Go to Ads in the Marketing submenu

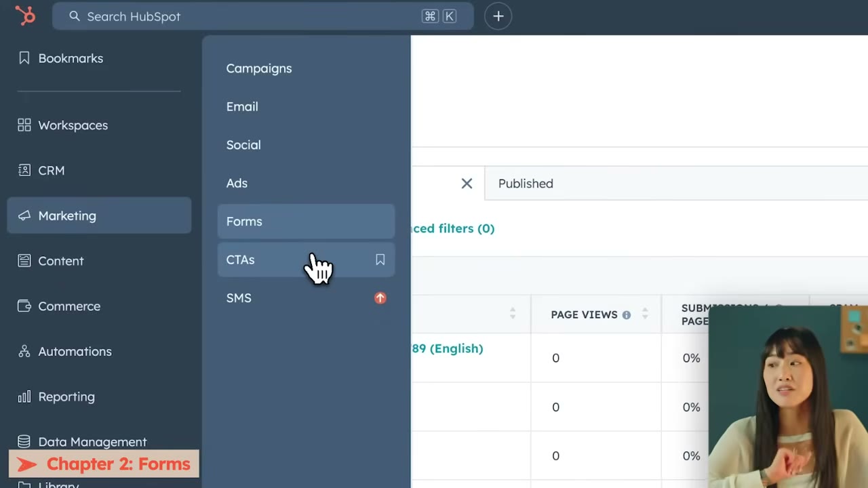tap(306, 183)
